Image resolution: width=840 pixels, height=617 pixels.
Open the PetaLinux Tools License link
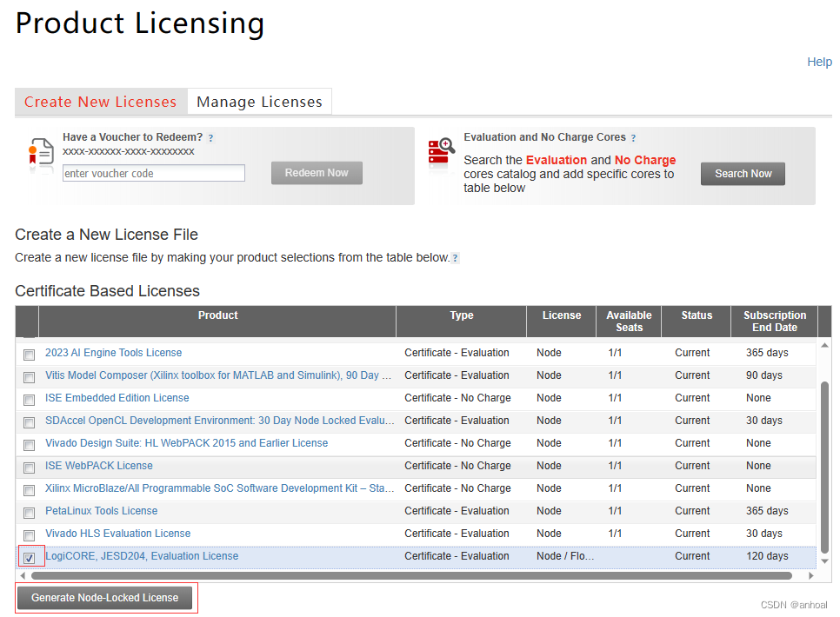(101, 511)
